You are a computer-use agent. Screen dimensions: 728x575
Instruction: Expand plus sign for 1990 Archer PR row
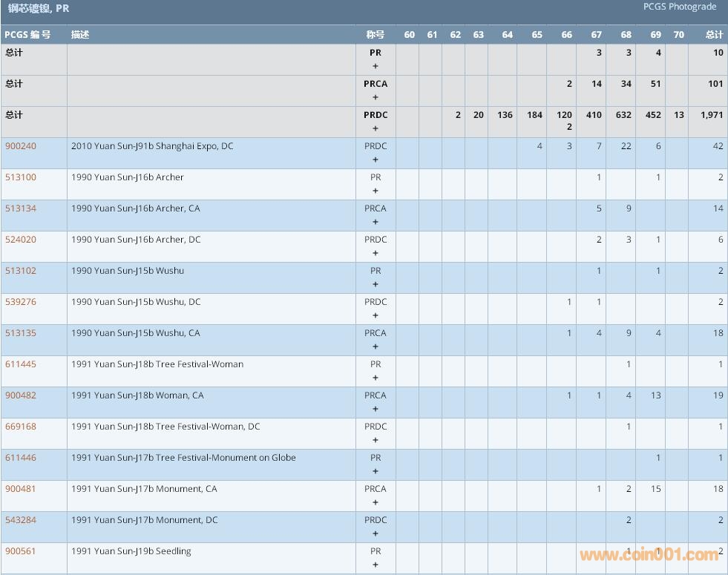click(376, 191)
